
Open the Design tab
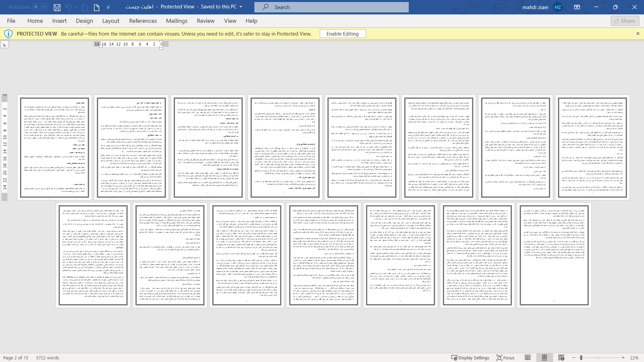(x=85, y=21)
